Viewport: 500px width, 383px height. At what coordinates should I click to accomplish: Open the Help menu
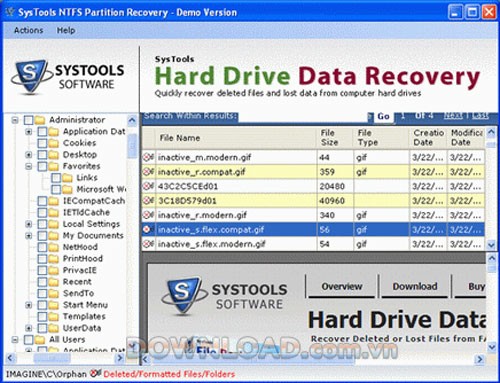[66, 30]
